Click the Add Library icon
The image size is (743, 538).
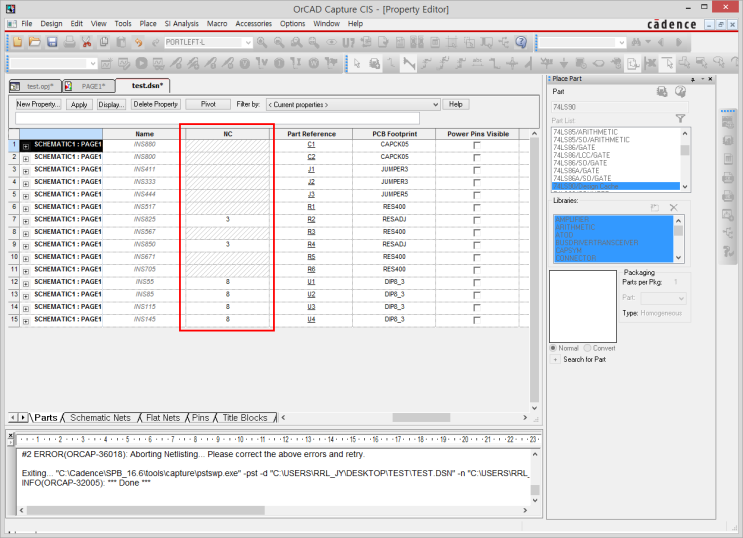[x=655, y=208]
